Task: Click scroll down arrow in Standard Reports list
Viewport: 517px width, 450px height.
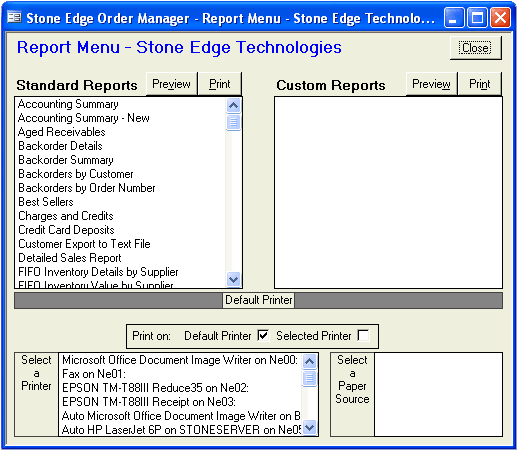Action: 233,279
